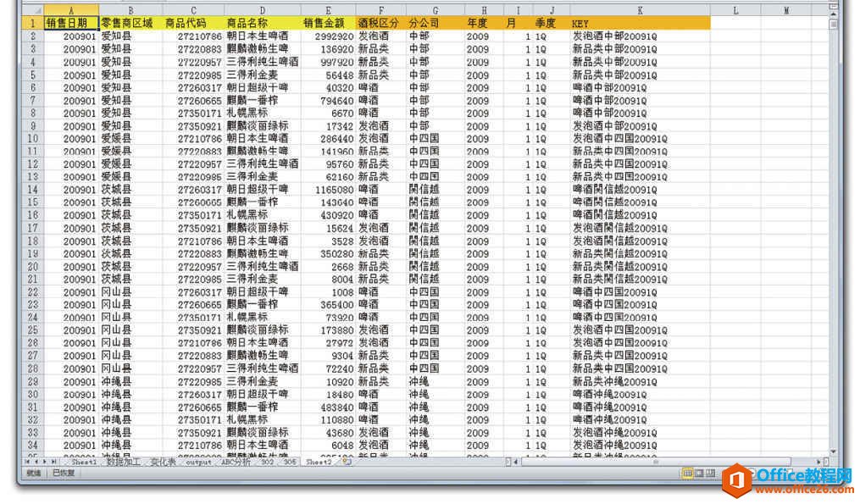Click the vertical scrollbar down arrow
Screen dimensions: 860x504
pyautogui.click(x=834, y=451)
